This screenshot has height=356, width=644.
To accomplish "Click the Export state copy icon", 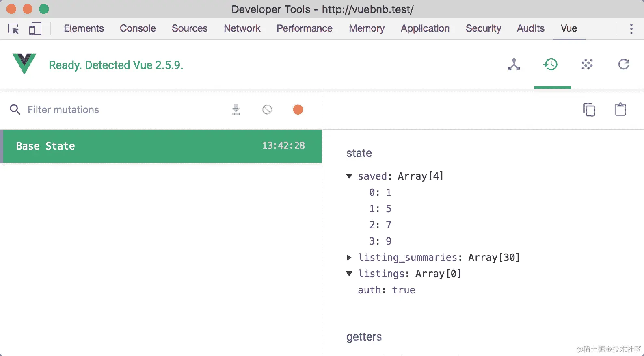I will [589, 110].
